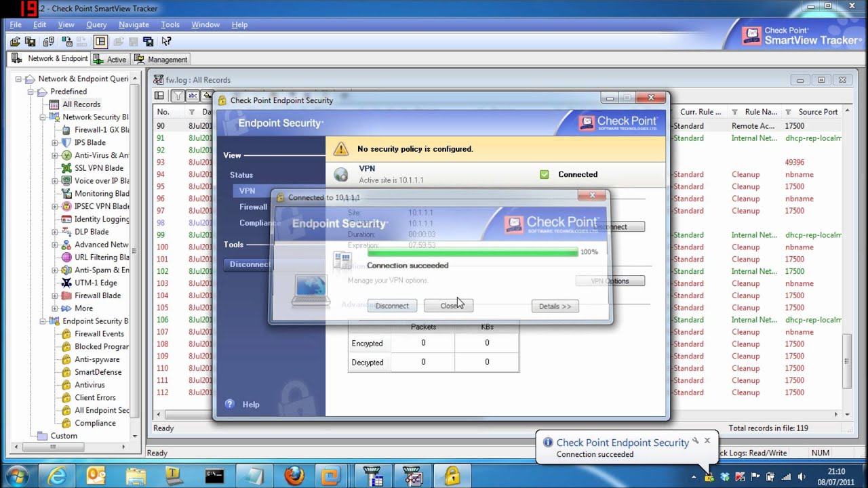
Task: Open Firefox from the taskbar
Action: click(x=294, y=475)
